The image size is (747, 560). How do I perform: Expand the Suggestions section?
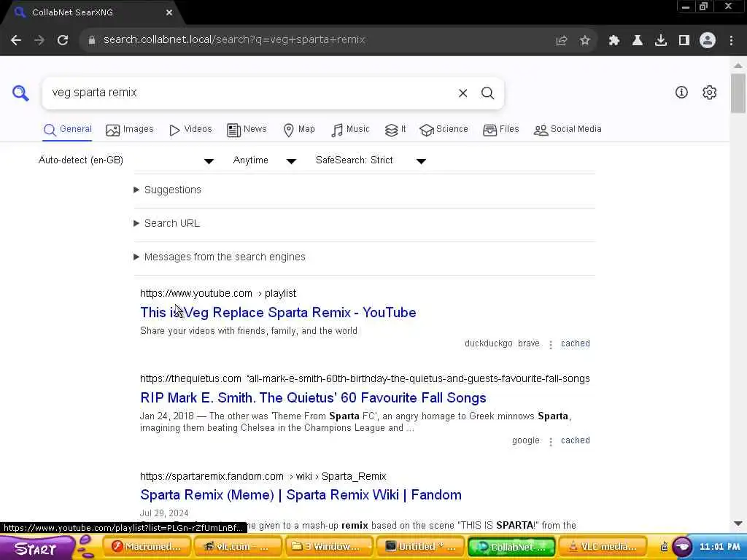168,190
